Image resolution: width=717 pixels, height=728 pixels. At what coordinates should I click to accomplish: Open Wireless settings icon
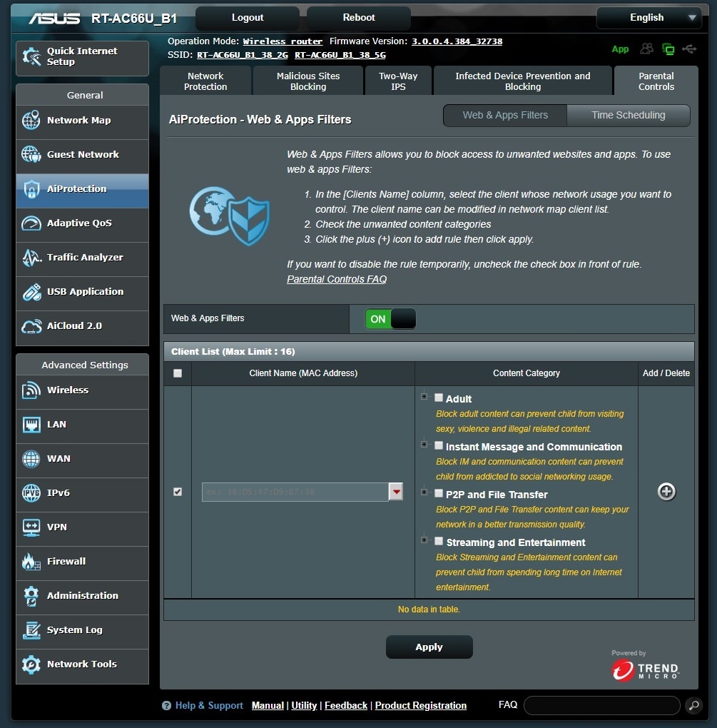31,390
